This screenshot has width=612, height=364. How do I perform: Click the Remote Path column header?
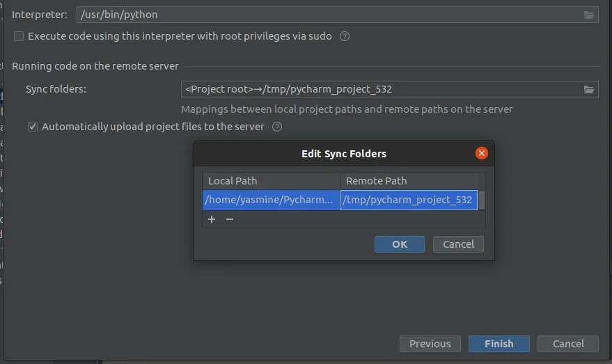[409, 181]
